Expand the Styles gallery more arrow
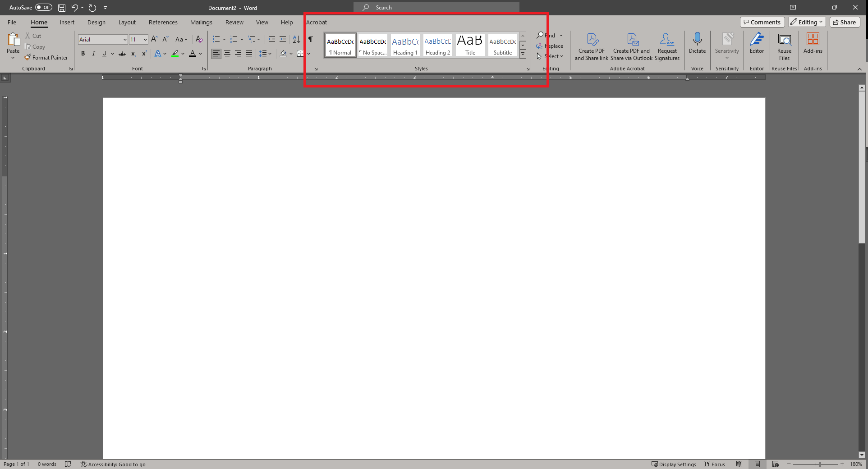Screen dimensions: 868x469 [523, 54]
